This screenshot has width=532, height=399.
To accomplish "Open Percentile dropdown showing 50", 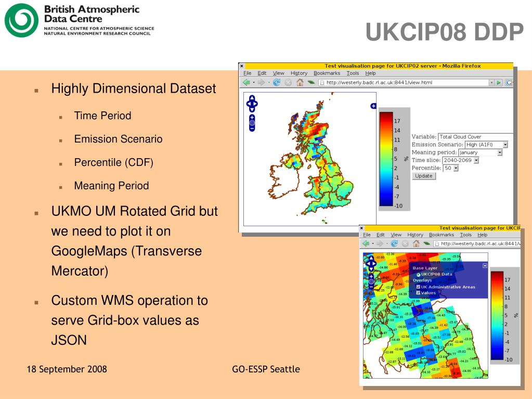I will coord(451,168).
